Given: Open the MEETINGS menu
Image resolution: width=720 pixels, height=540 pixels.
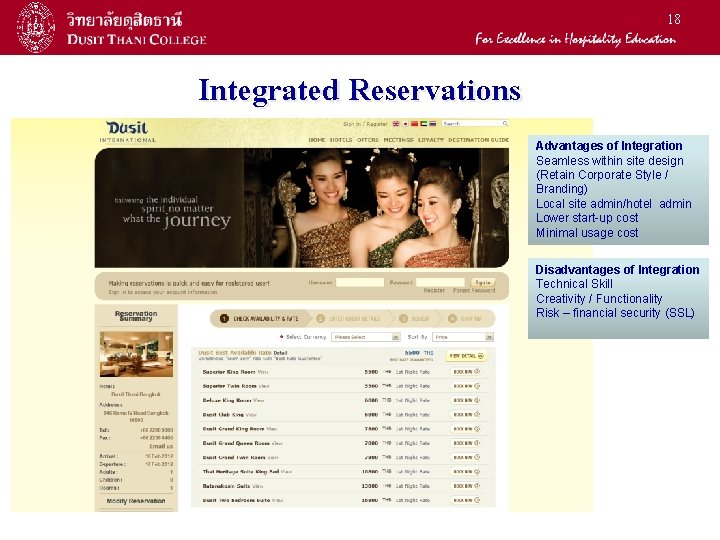Looking at the screenshot, I should pos(398,140).
